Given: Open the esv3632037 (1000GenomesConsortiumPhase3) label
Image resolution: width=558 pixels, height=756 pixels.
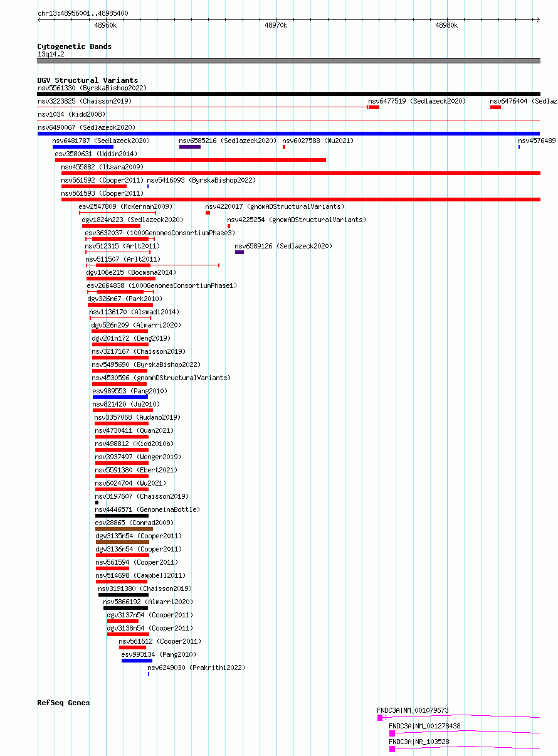Looking at the screenshot, I should pyautogui.click(x=160, y=233).
